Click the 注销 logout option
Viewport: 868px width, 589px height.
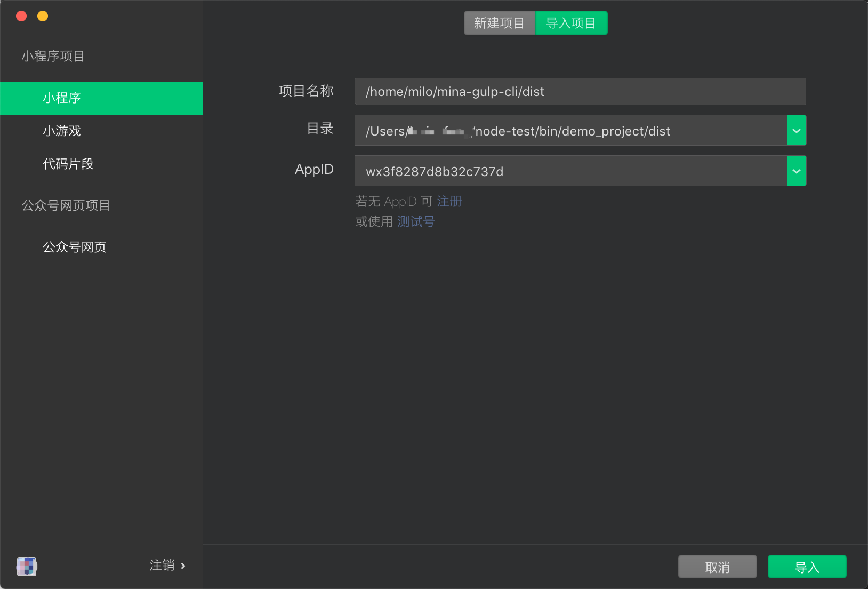[162, 566]
